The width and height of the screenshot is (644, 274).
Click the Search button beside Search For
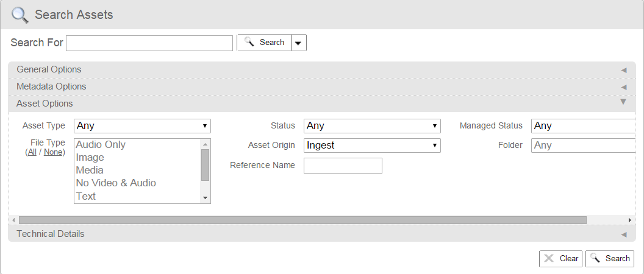click(x=264, y=43)
